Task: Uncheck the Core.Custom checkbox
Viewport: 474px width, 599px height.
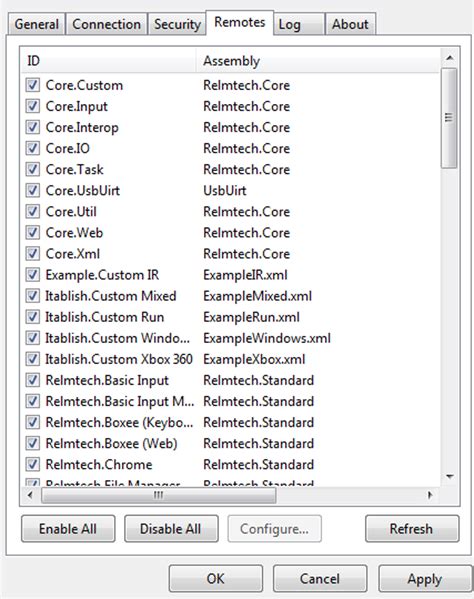Action: tap(32, 85)
